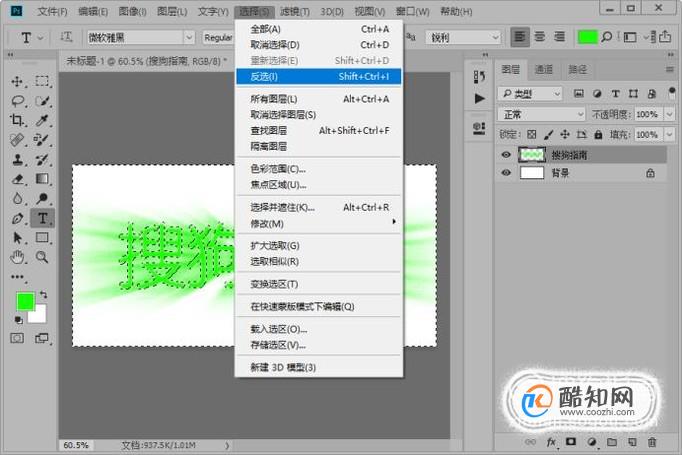This screenshot has height=455, width=682.
Task: Open the fill 填充 dropdown arrow
Action: pyautogui.click(x=669, y=134)
